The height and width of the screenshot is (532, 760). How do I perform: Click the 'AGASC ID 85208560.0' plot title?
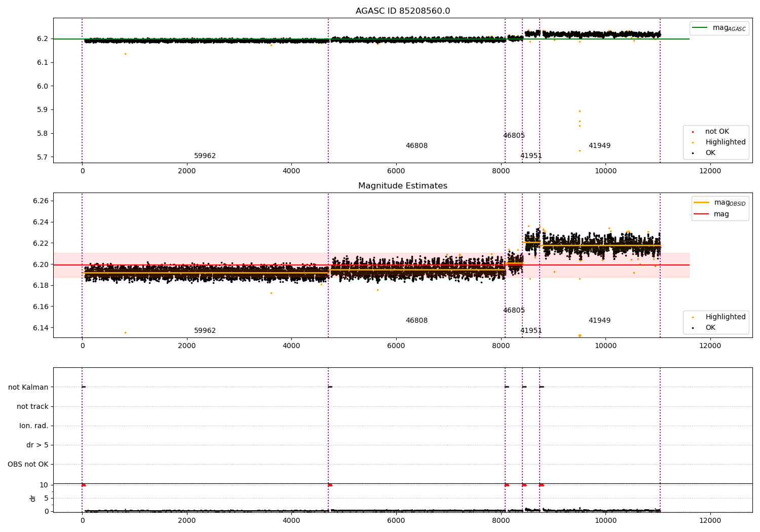(403, 11)
